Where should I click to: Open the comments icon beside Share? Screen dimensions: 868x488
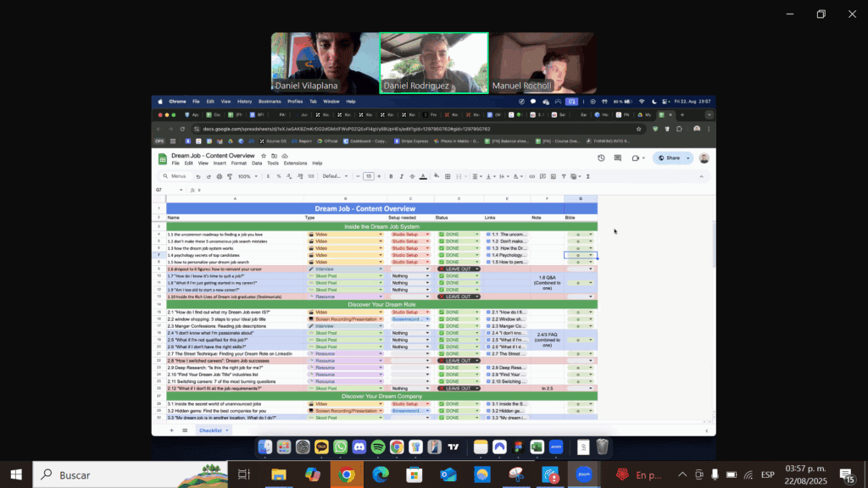coord(618,158)
